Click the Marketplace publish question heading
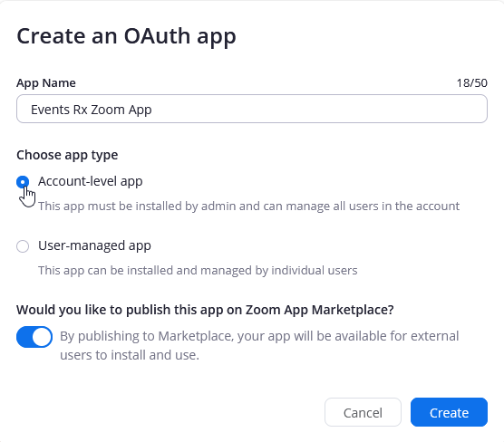The height and width of the screenshot is (442, 504). pyautogui.click(x=205, y=310)
